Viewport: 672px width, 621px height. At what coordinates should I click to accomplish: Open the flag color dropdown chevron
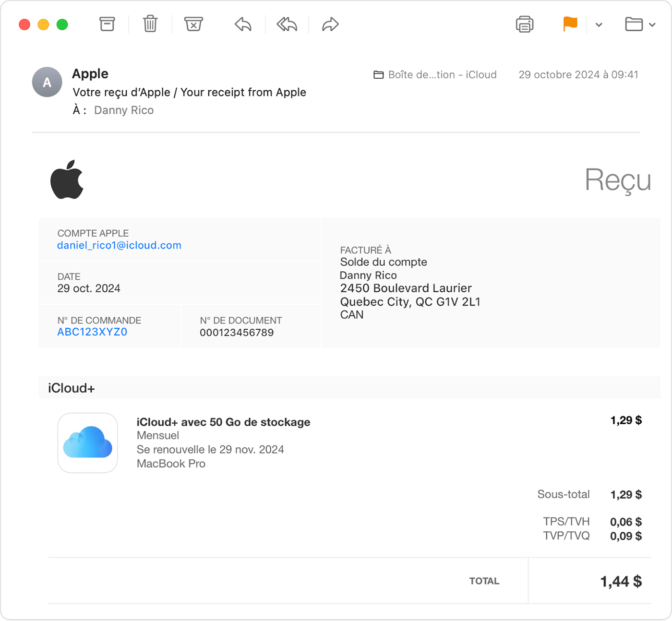(598, 24)
